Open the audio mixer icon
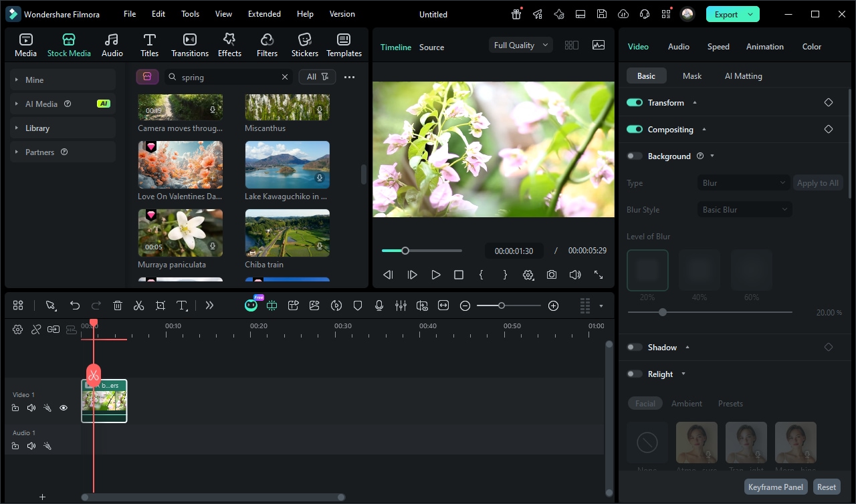856x504 pixels. pos(401,305)
